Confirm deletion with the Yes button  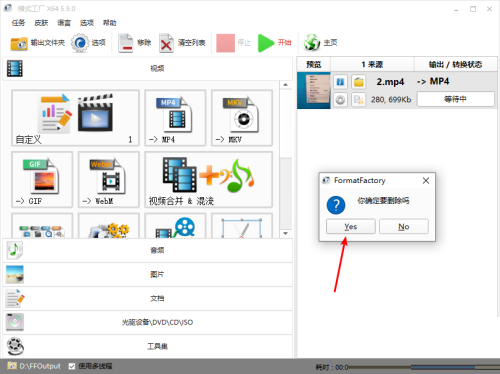point(351,227)
